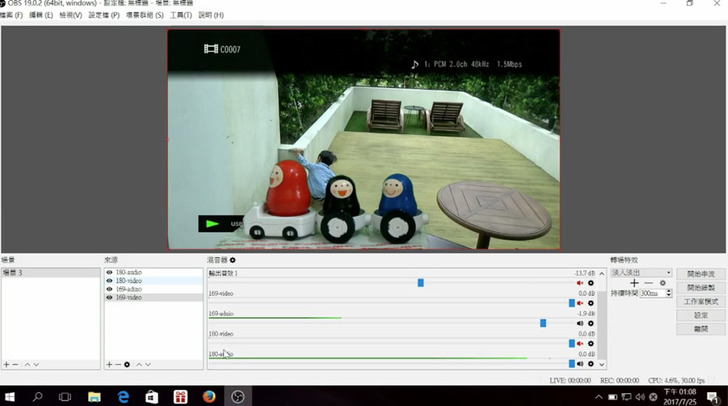Open Firefox from the taskbar
The width and height of the screenshot is (728, 406).
coord(209,397)
